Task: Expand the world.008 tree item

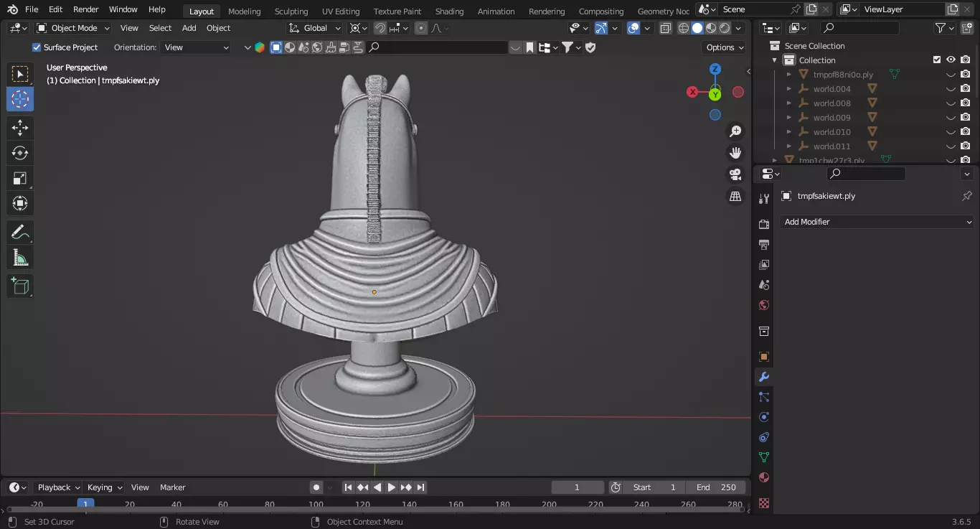Action: click(789, 103)
